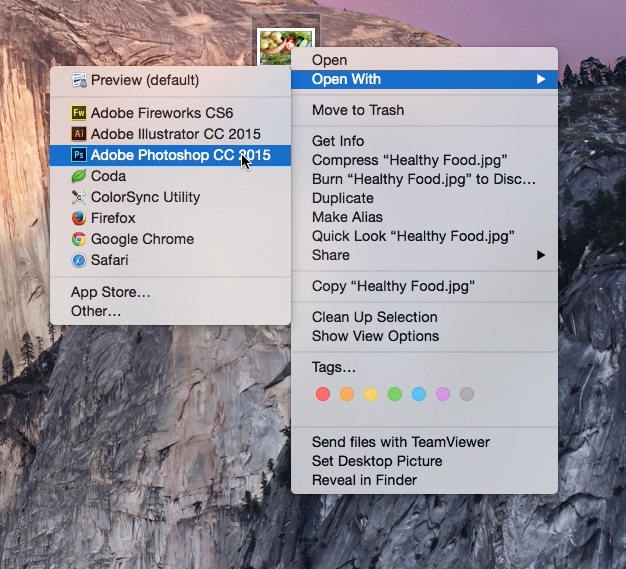This screenshot has height=569, width=626.
Task: Apply the red tag
Action: click(x=323, y=394)
